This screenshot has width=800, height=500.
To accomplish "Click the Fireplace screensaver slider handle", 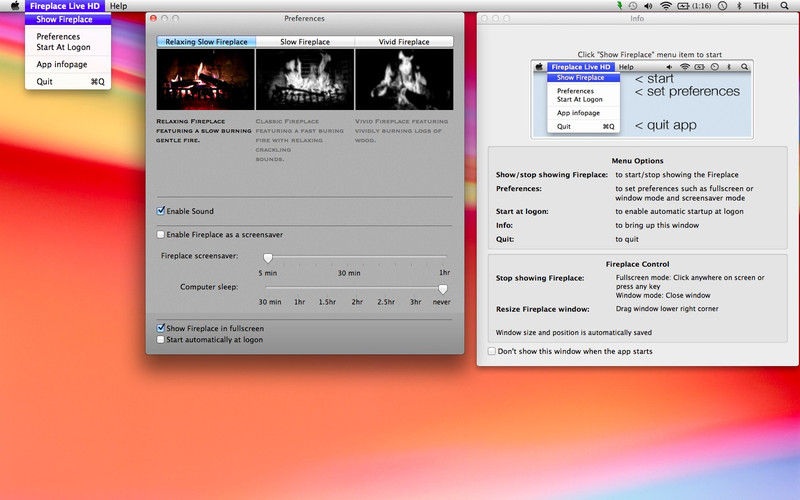I will click(268, 258).
